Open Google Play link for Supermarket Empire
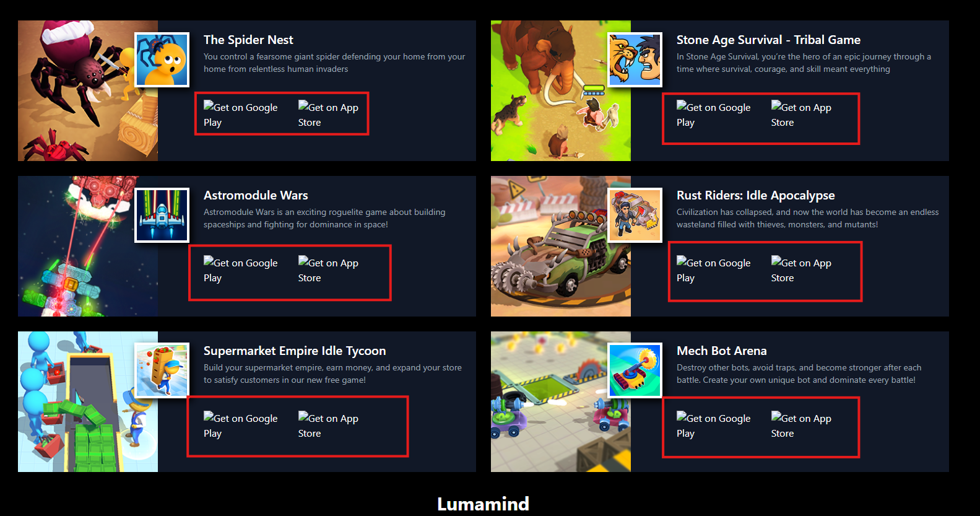980x516 pixels. [241, 426]
